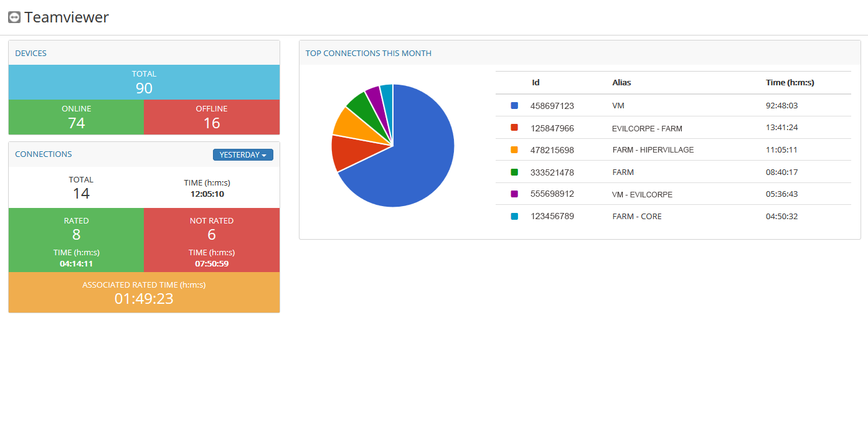The height and width of the screenshot is (424, 868).
Task: Click the OFFLINE devices tile showing 16
Action: coord(212,117)
